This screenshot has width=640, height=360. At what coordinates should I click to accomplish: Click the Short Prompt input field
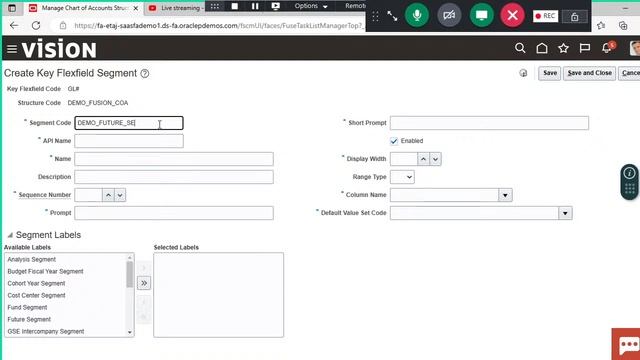[489, 123]
